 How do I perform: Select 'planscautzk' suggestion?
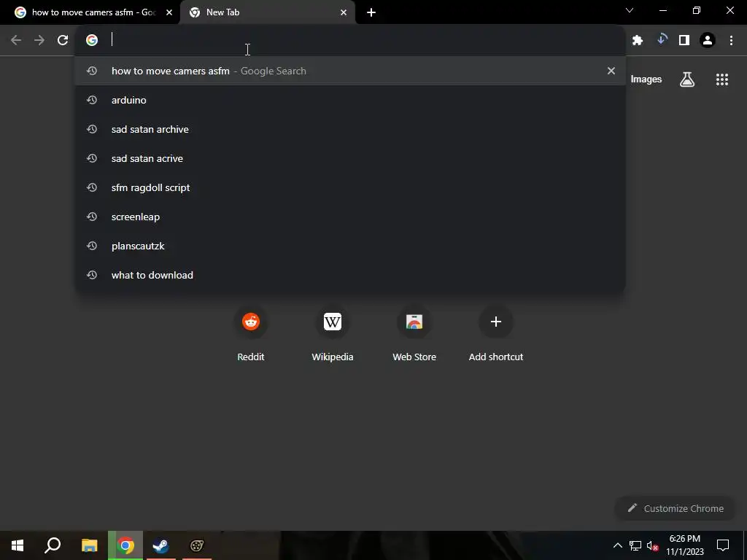click(350, 246)
